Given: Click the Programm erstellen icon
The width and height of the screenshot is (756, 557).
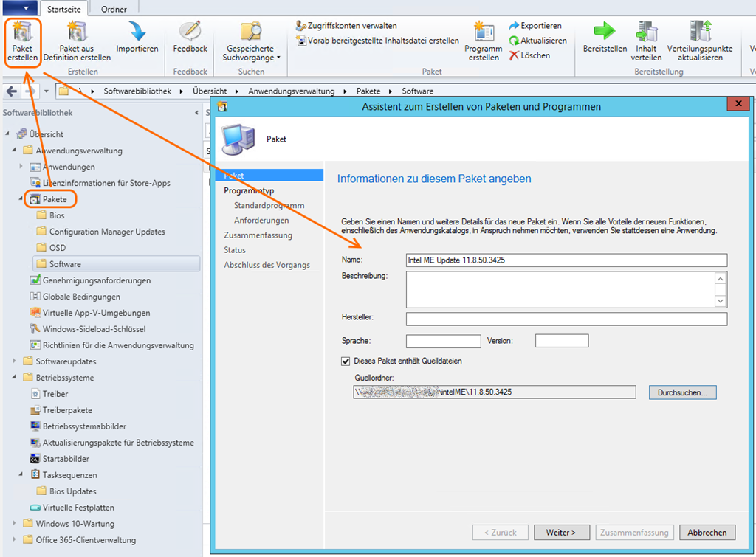Looking at the screenshot, I should (484, 35).
